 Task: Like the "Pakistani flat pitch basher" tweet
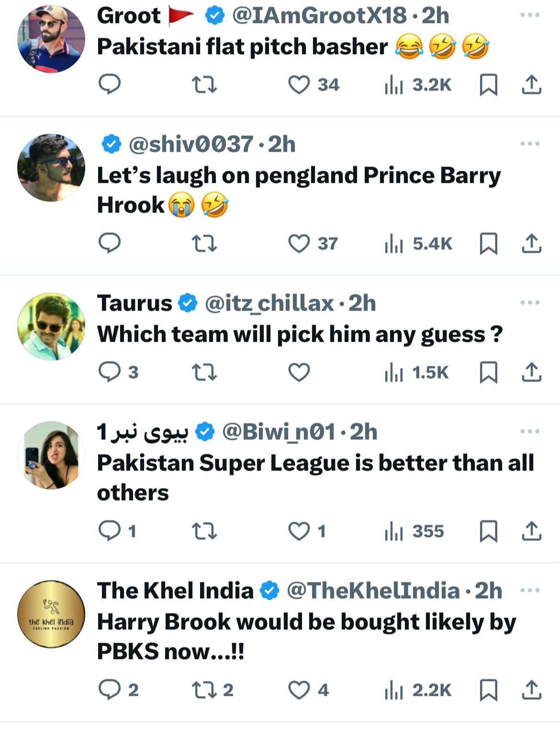(299, 85)
